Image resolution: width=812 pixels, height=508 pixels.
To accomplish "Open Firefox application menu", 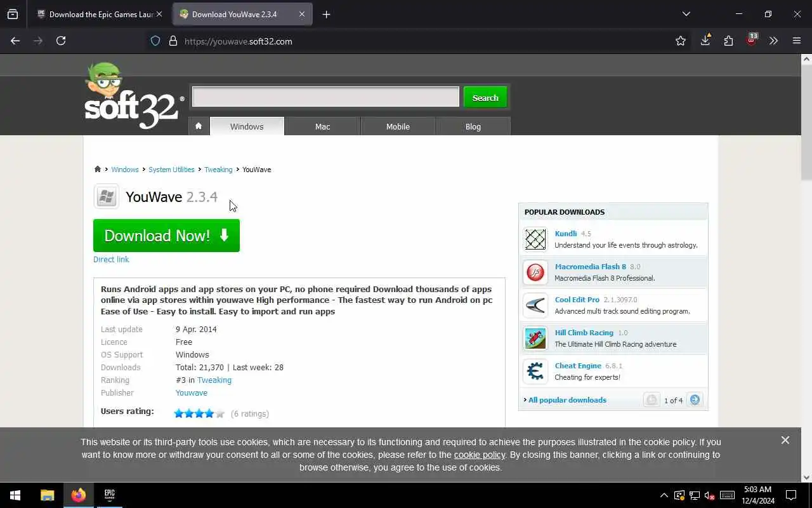I will [x=797, y=41].
